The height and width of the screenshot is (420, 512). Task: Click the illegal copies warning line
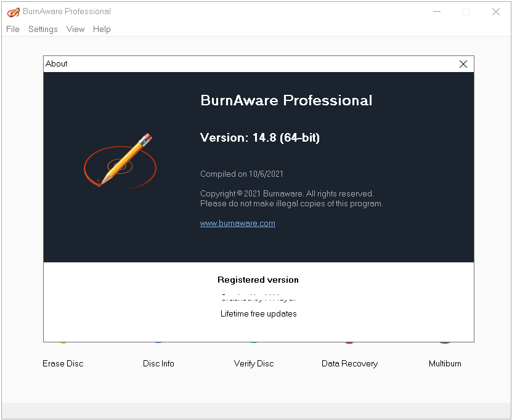[x=291, y=204]
